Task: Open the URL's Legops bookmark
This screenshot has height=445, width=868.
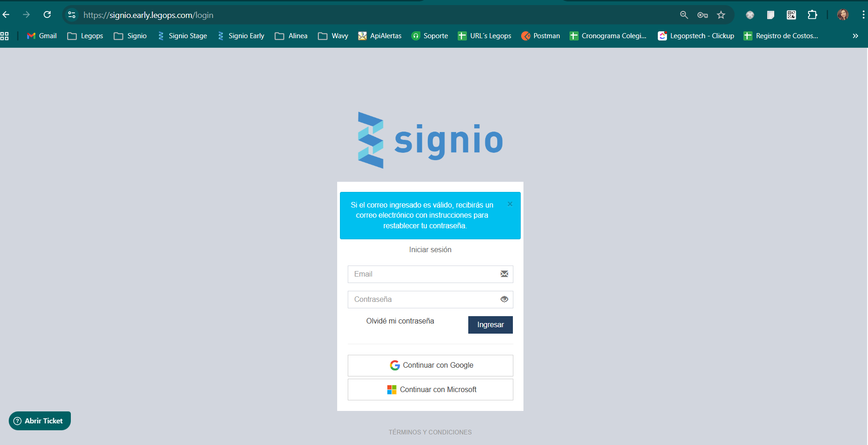Action: [x=485, y=36]
